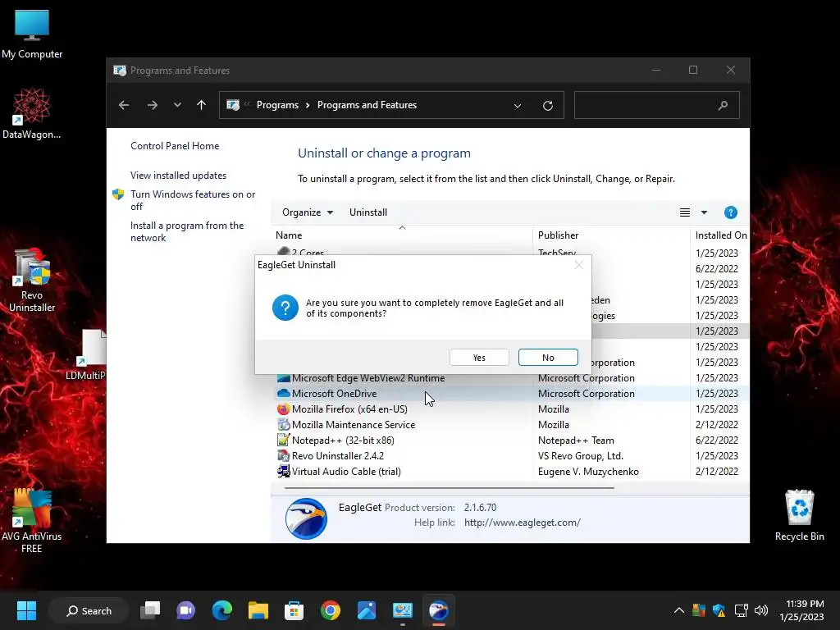Select Microsoft Edge WebView2 Runtime row
Image resolution: width=840 pixels, height=630 pixels.
pyautogui.click(x=512, y=377)
